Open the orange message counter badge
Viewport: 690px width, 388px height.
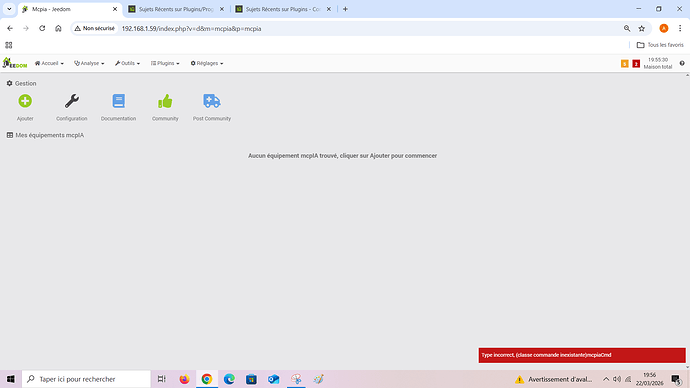point(624,64)
